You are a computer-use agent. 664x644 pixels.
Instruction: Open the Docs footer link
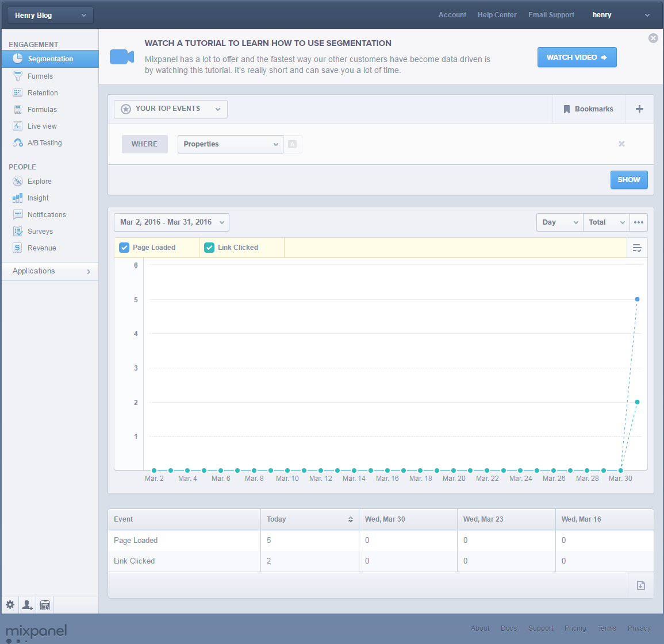point(509,628)
